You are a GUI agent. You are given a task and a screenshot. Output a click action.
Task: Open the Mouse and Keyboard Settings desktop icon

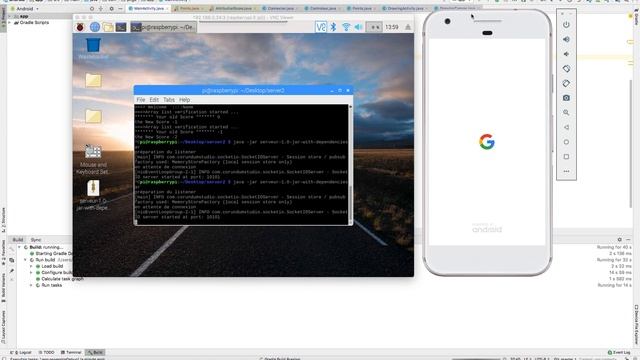(93, 160)
